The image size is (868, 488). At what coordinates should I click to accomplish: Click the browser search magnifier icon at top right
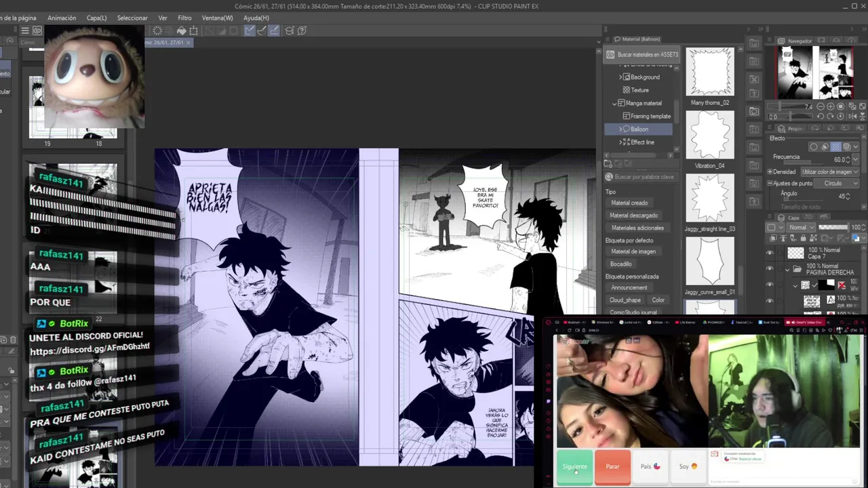pyautogui.click(x=842, y=323)
